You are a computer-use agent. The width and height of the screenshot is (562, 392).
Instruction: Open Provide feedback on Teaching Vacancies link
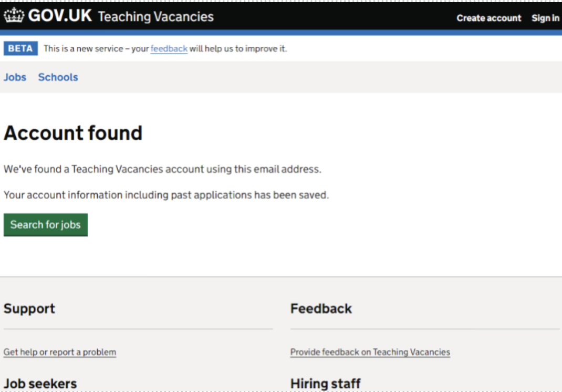370,352
